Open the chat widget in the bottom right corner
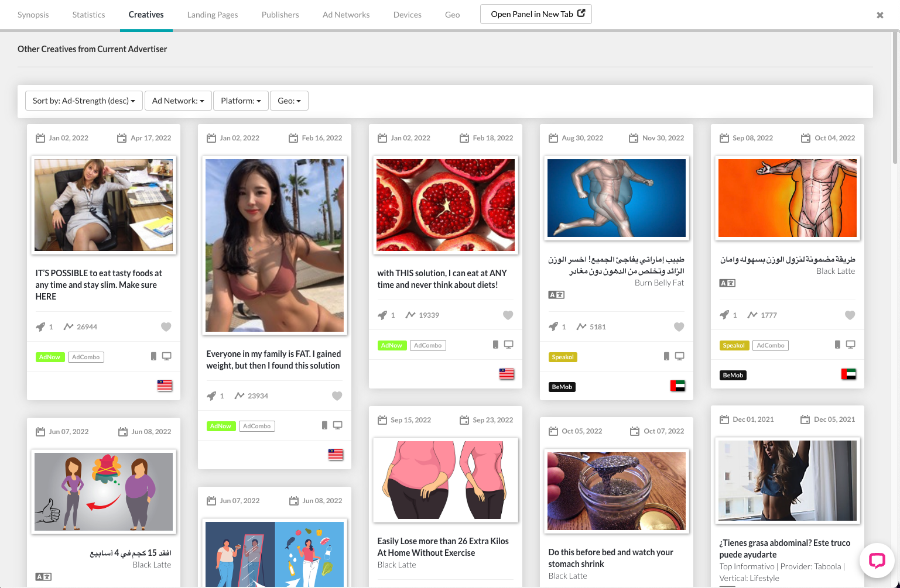Image resolution: width=900 pixels, height=588 pixels. click(x=877, y=561)
